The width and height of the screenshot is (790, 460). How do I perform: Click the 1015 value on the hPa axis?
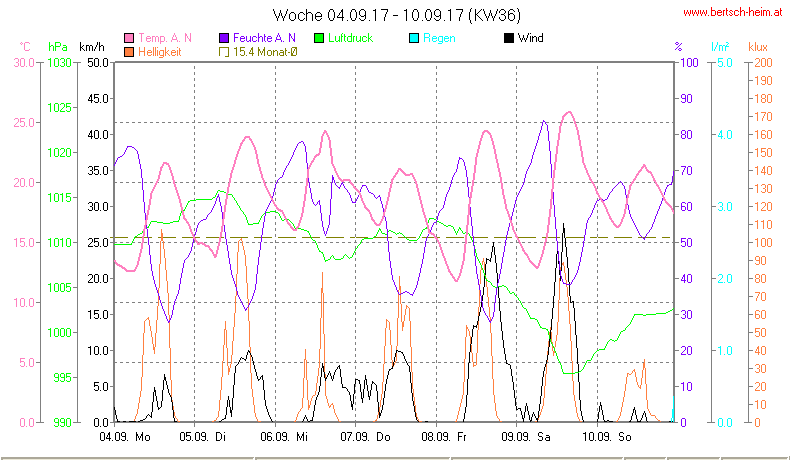[59, 198]
